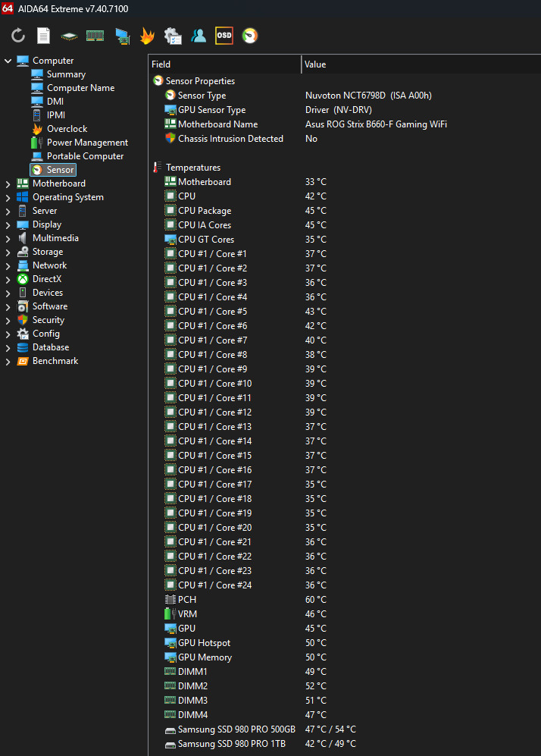Click the Nuvoton NCT6798D sensor value
This screenshot has height=756, width=541.
368,96
